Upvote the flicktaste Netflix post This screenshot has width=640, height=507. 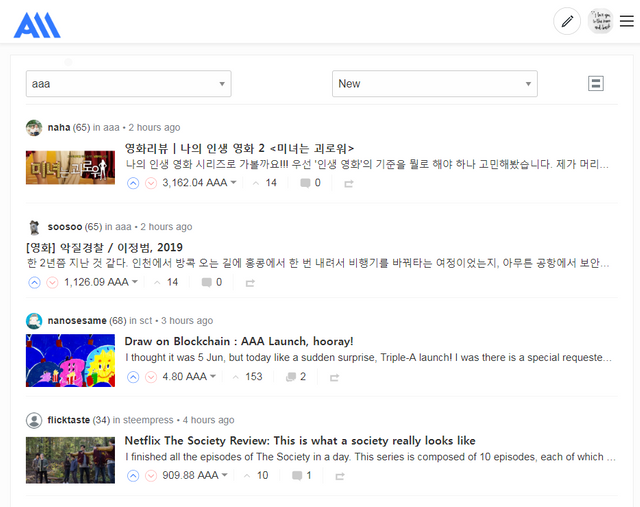tap(133, 476)
